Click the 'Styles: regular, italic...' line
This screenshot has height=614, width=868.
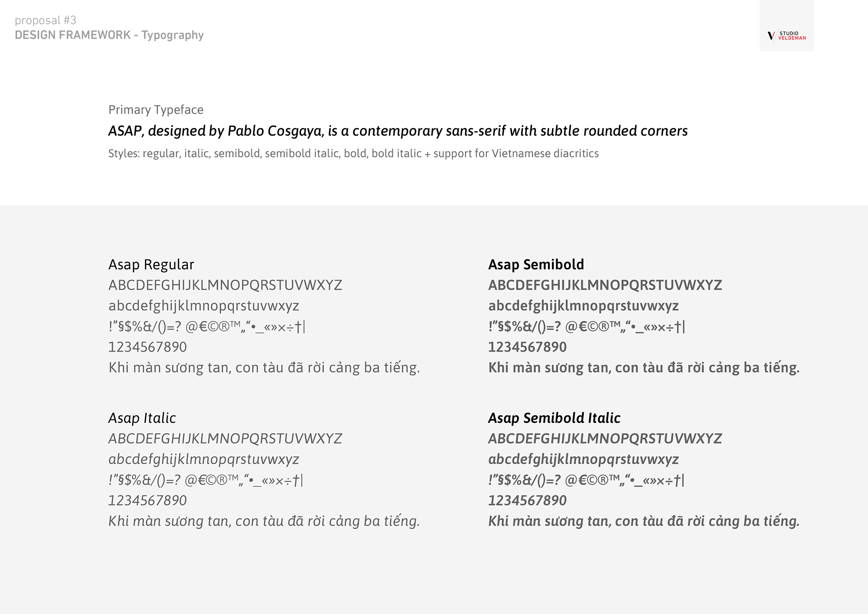tap(353, 154)
